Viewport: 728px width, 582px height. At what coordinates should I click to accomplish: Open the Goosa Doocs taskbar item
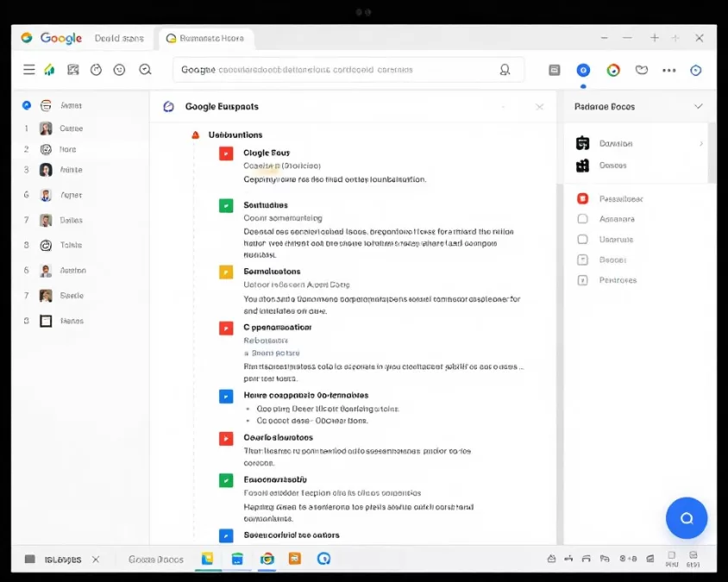click(155, 560)
